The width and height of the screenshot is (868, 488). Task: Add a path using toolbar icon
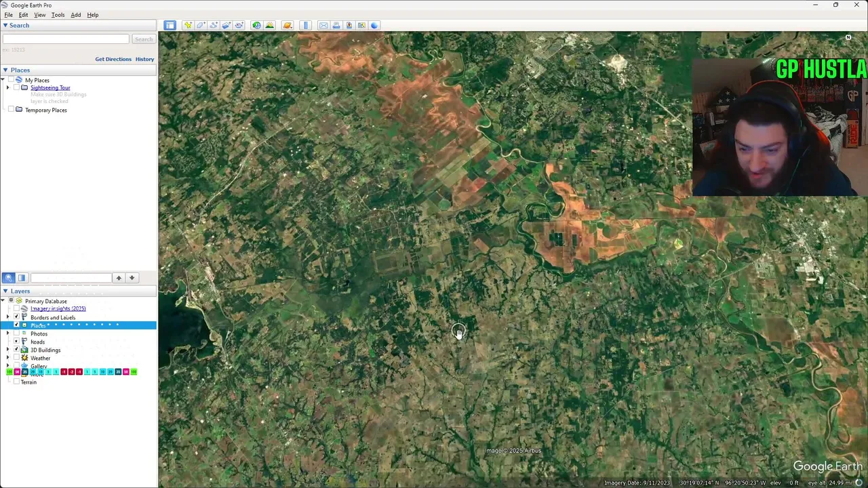(x=214, y=25)
